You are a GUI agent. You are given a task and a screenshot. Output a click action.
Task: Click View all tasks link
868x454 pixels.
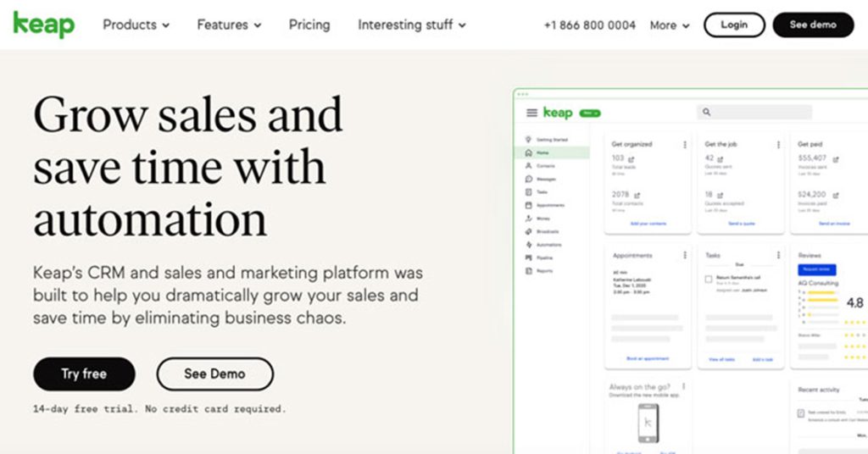[x=722, y=359]
